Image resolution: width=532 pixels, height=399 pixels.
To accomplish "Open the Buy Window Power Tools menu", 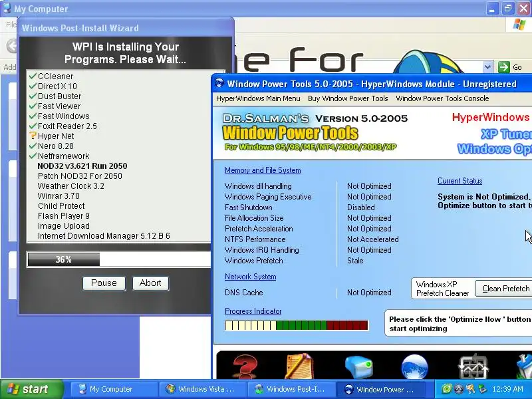I will tap(348, 98).
